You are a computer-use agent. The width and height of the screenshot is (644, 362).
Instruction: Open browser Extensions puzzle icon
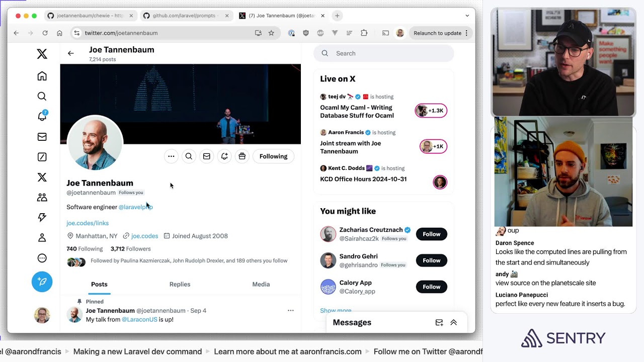pyautogui.click(x=364, y=33)
